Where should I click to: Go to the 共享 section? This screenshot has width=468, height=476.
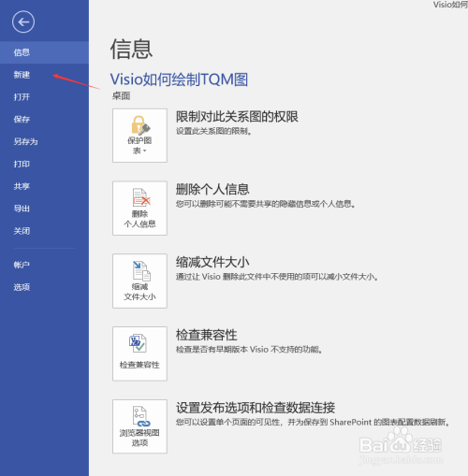click(44, 186)
